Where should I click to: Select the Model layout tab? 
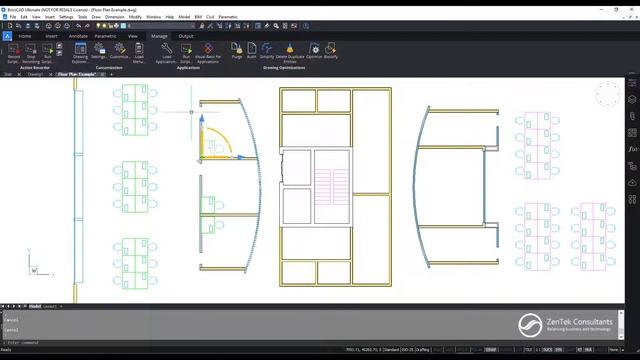click(35, 306)
